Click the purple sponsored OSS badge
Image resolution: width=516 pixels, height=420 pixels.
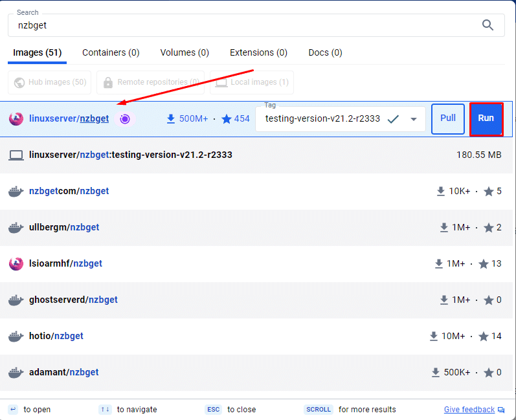[125, 119]
